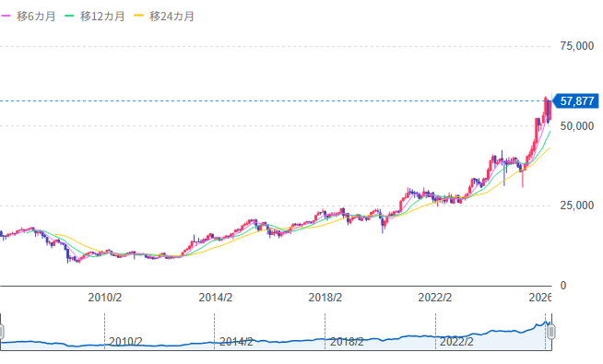Screen dimensions: 603x364
Task: Click the pink 移6カ月 legend line marker
Action: (6, 17)
